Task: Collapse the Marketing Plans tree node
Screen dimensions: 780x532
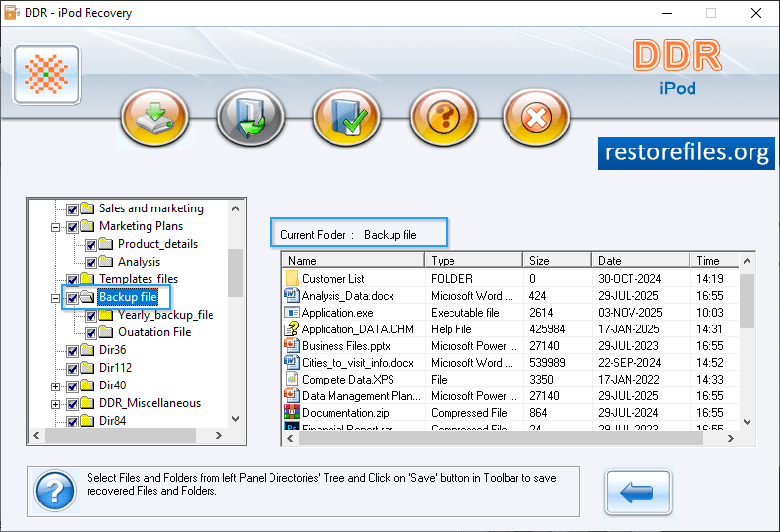Action: point(56,227)
